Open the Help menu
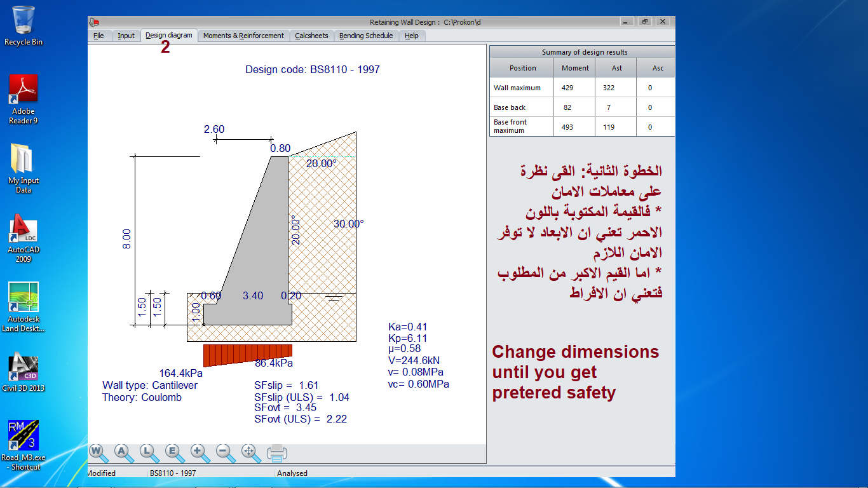 point(411,36)
